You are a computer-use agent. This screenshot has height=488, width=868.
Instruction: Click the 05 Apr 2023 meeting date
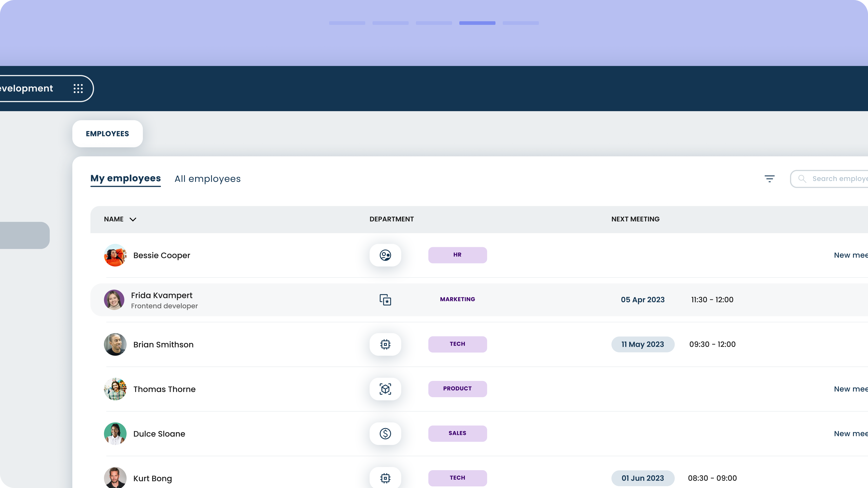click(x=643, y=300)
